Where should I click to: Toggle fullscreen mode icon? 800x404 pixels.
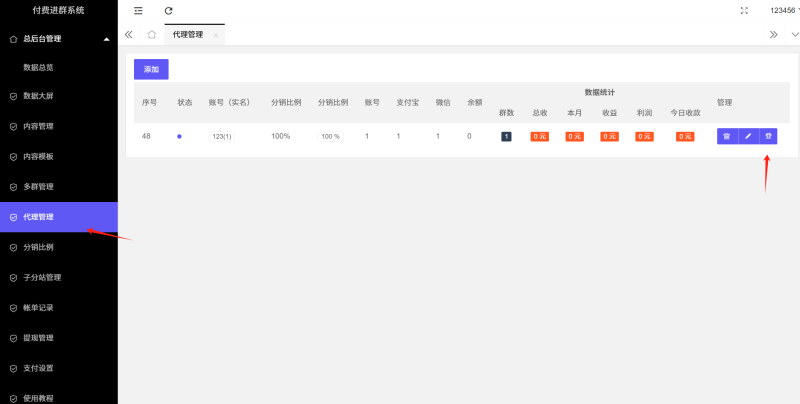tap(743, 10)
